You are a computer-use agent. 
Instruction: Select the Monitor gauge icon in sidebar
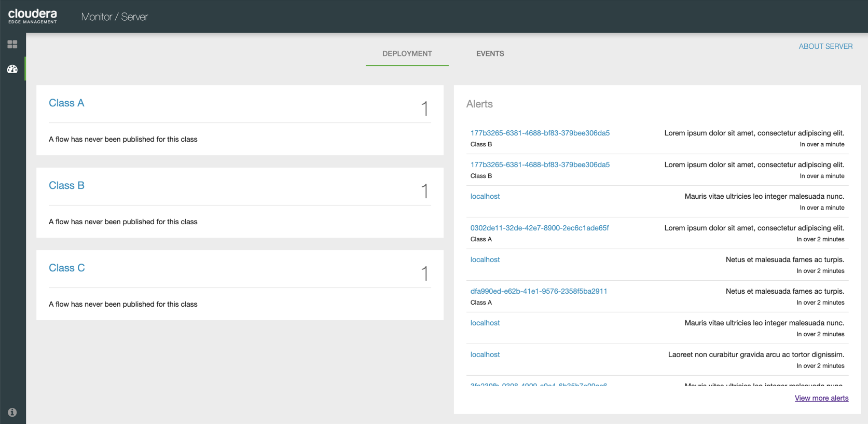[12, 69]
